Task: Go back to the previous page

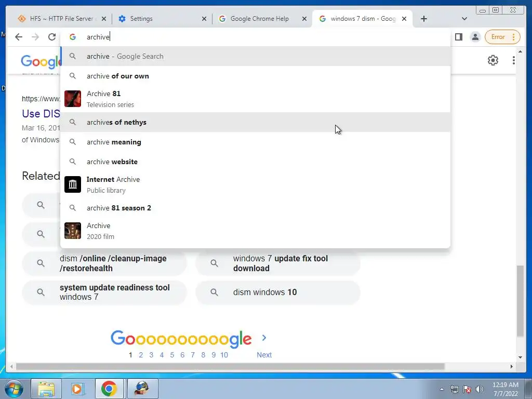Action: click(19, 37)
